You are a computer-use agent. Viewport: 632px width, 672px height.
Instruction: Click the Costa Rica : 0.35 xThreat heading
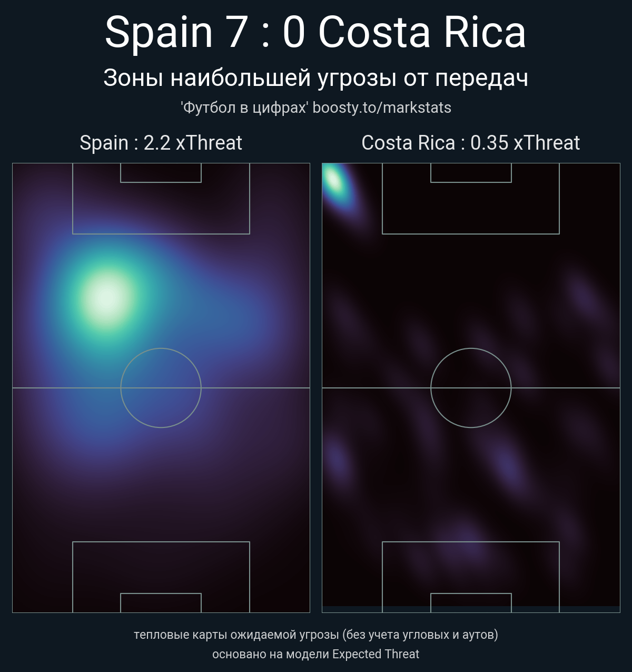coord(470,143)
